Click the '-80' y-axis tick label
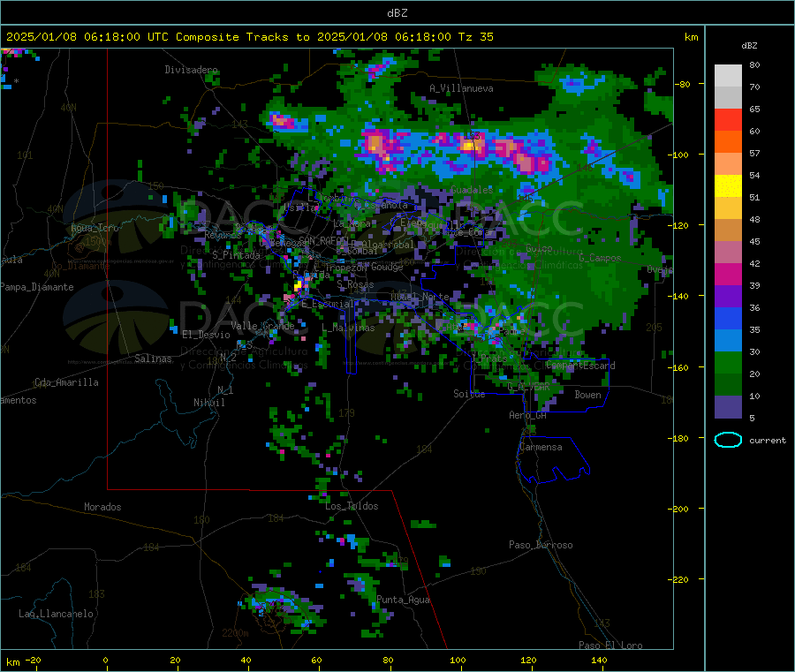This screenshot has height=672, width=795. point(683,84)
